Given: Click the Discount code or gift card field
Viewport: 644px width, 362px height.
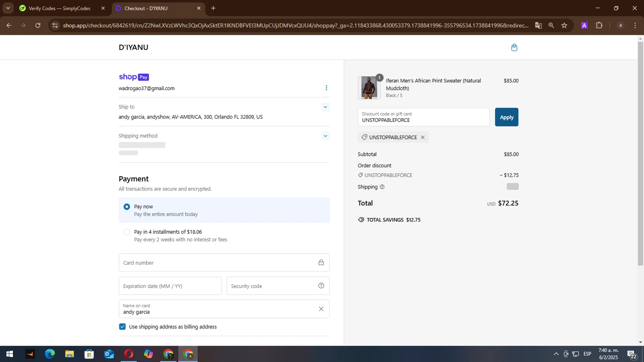Looking at the screenshot, I should coord(424,117).
